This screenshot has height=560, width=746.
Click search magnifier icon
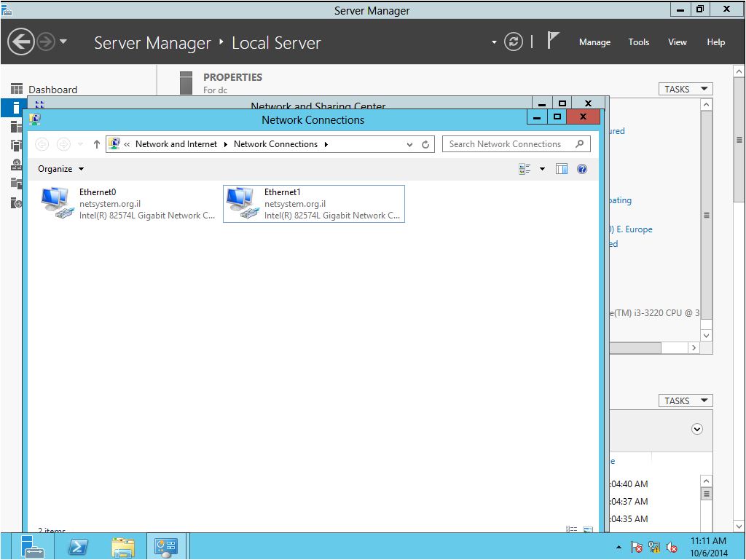click(579, 143)
